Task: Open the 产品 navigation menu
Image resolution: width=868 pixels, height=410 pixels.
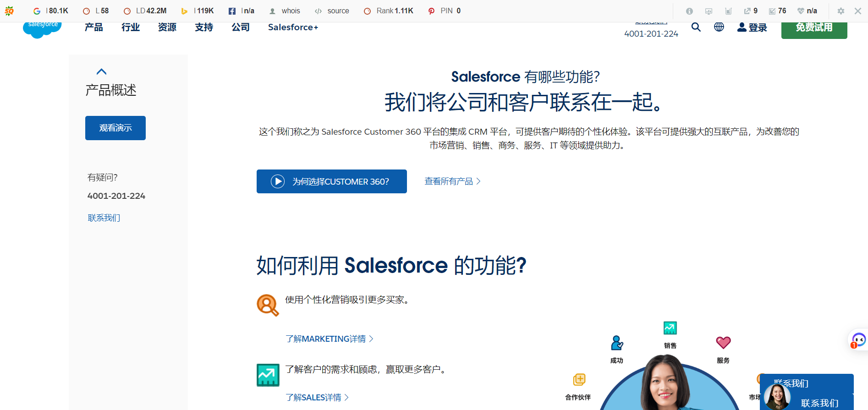Action: tap(94, 27)
